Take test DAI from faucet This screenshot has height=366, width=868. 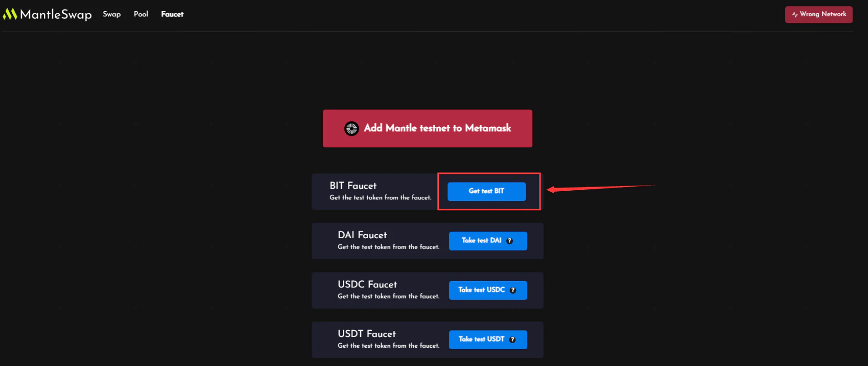click(x=488, y=241)
